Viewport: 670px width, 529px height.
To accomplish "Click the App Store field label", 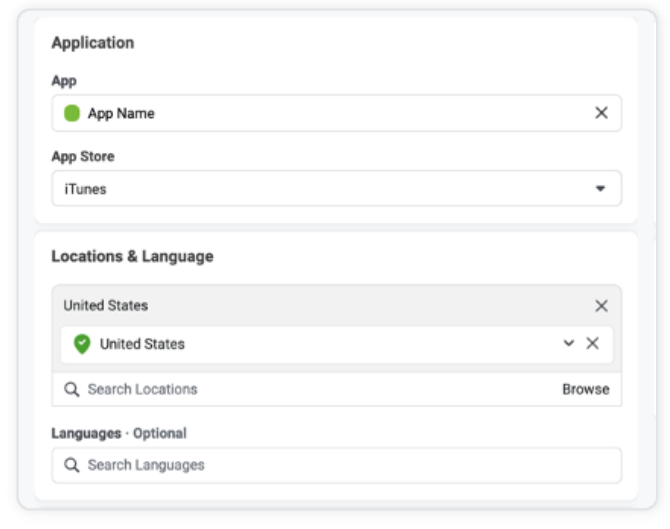I will tap(82, 157).
